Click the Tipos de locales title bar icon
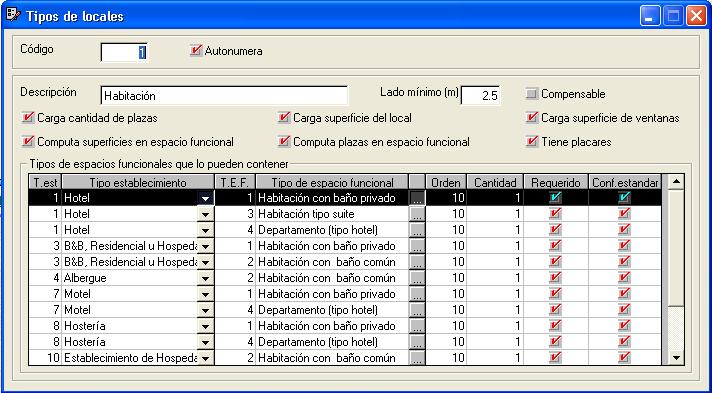Image resolution: width=712 pixels, height=393 pixels. [14, 15]
